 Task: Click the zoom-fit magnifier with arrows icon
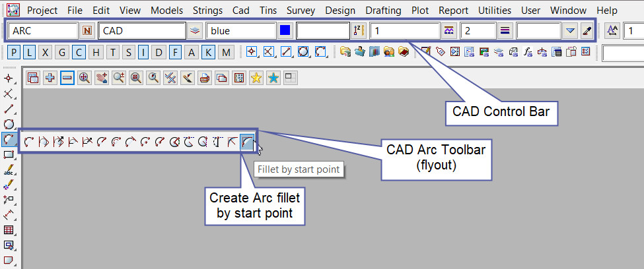pos(85,78)
